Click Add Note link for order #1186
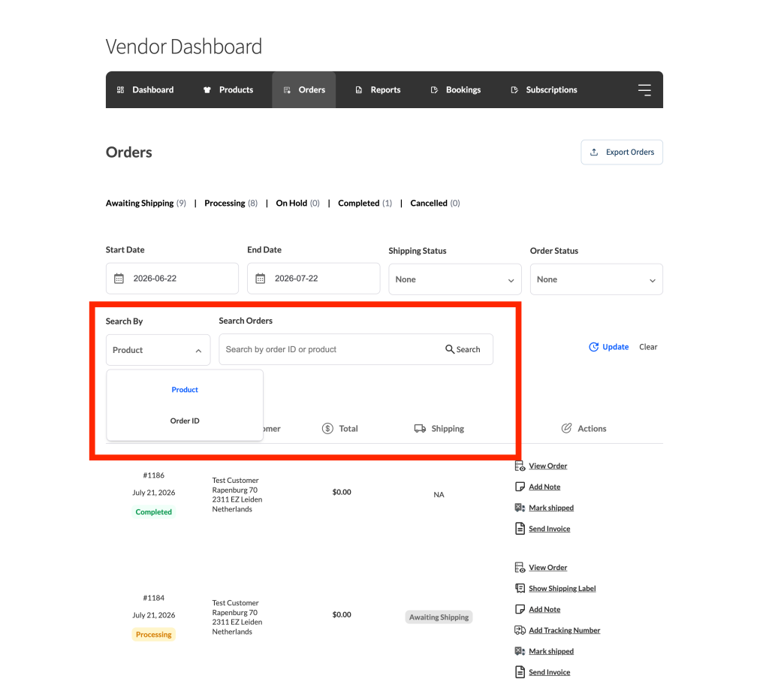 pyautogui.click(x=544, y=487)
